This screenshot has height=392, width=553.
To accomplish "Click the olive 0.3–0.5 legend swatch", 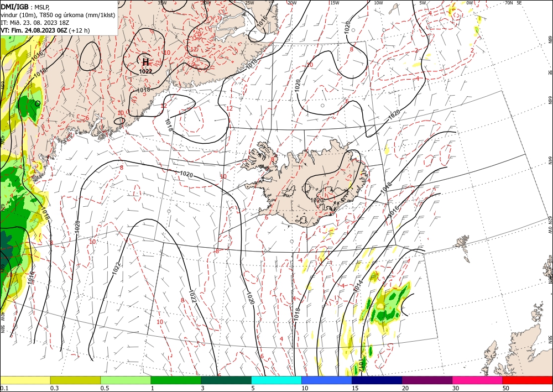I will click(75, 380).
